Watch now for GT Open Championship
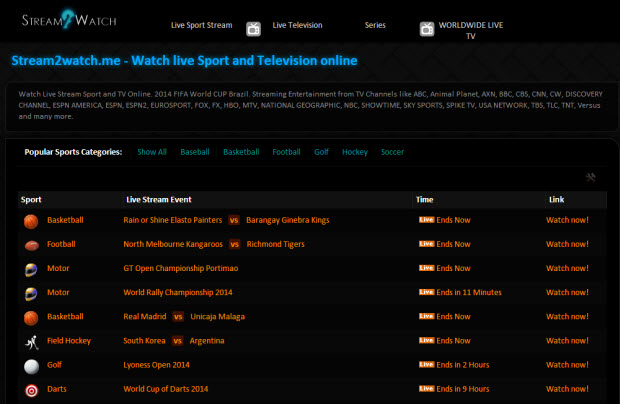This screenshot has width=620, height=404. point(567,268)
